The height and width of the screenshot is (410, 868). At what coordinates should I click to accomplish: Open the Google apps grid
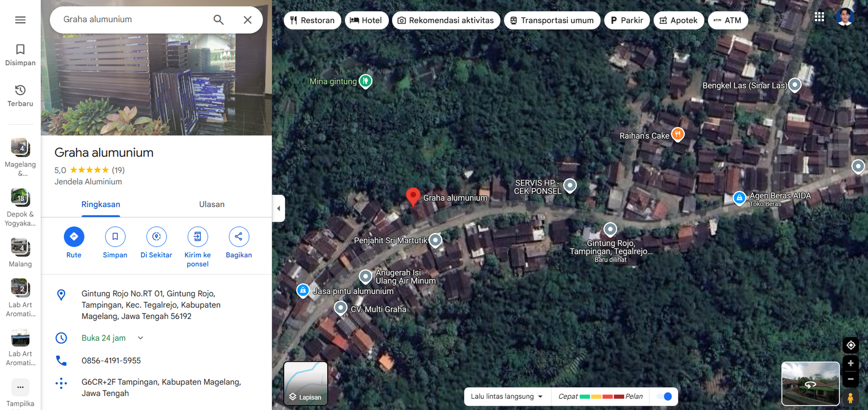coord(819,17)
